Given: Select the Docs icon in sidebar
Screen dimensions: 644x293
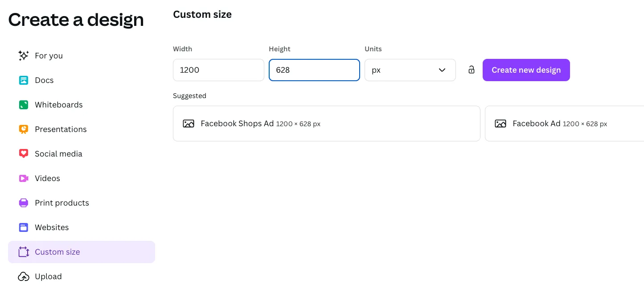Looking at the screenshot, I should 23,80.
